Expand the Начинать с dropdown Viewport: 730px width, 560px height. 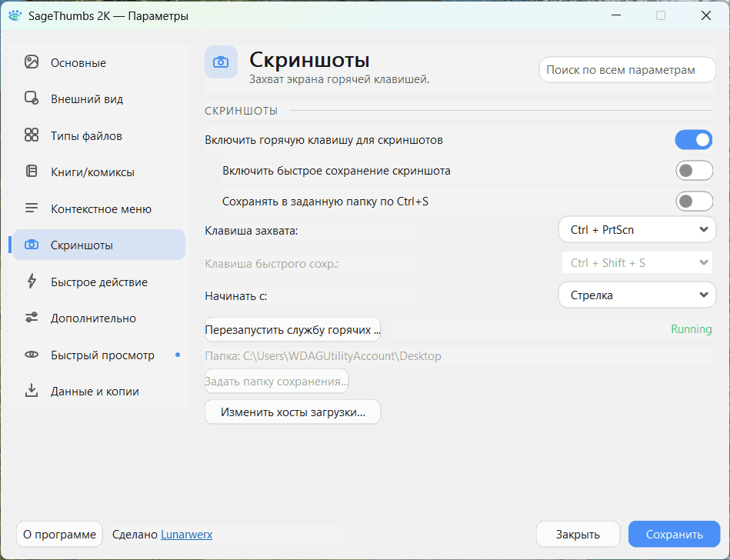tap(637, 295)
